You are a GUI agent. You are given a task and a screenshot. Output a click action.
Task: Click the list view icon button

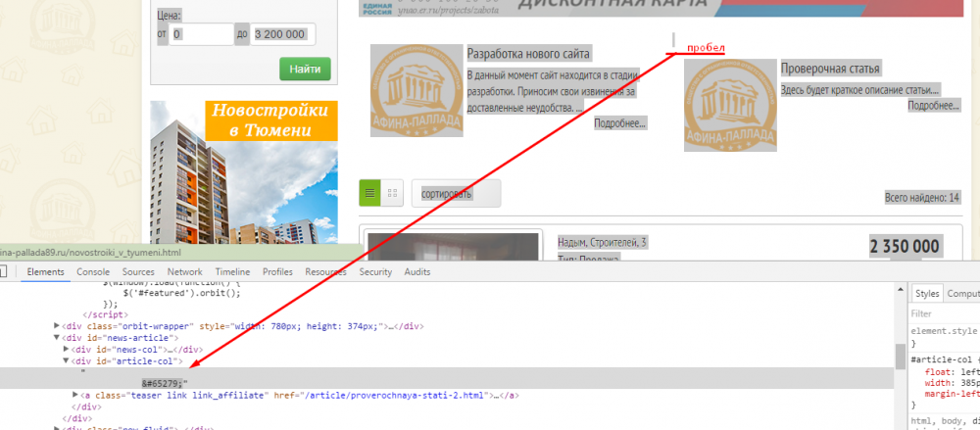tap(369, 193)
